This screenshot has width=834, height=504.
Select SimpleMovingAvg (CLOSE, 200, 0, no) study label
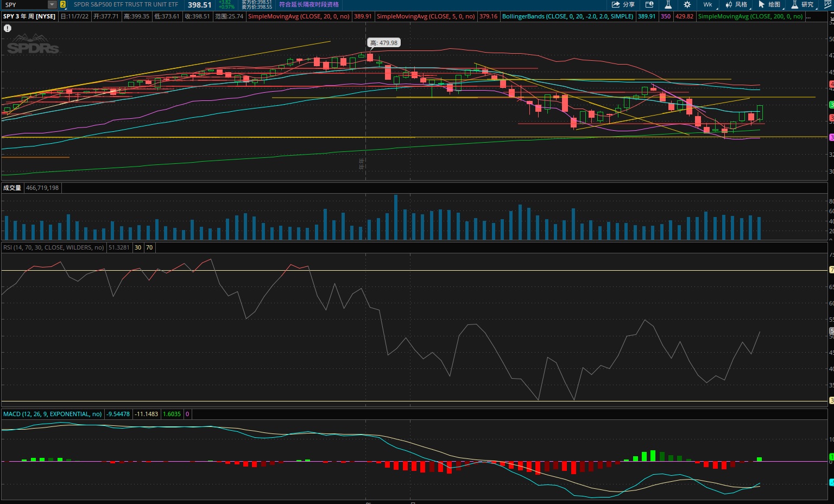coord(750,16)
